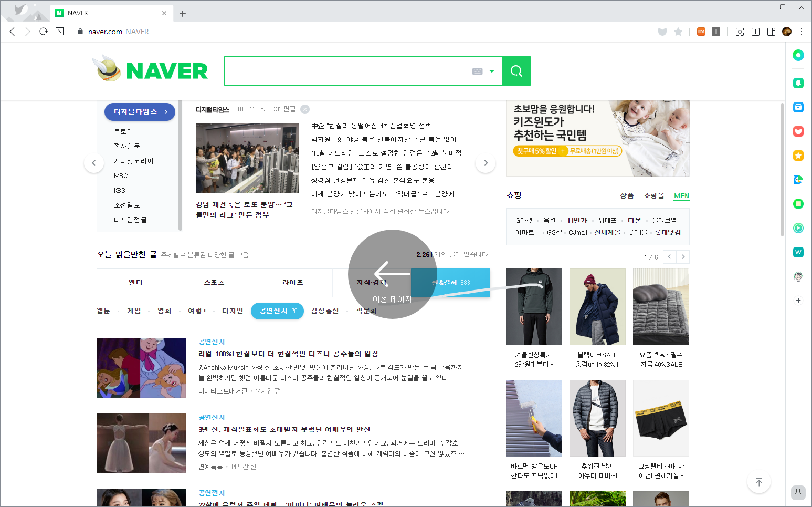This screenshot has width=812, height=507.
Task: Open the Papago parrot icon in sidebar
Action: 798,180
